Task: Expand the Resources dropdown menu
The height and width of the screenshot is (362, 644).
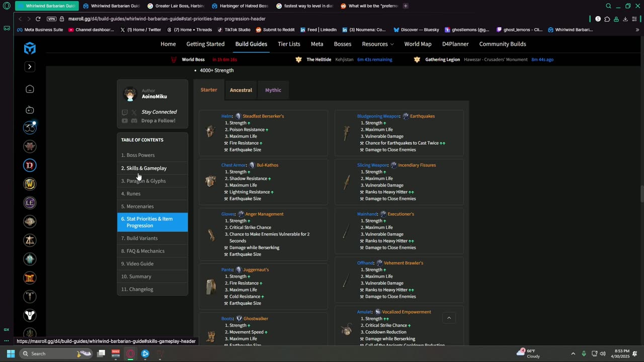Action: [x=378, y=44]
